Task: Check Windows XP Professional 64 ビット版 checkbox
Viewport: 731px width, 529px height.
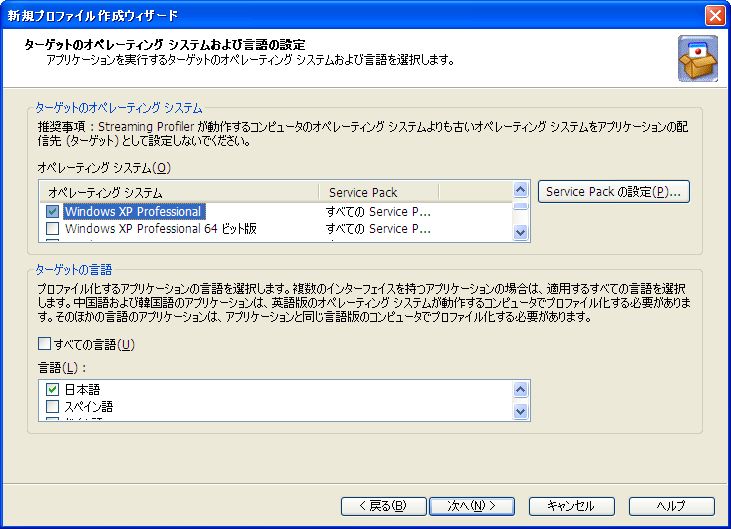Action: [x=53, y=228]
